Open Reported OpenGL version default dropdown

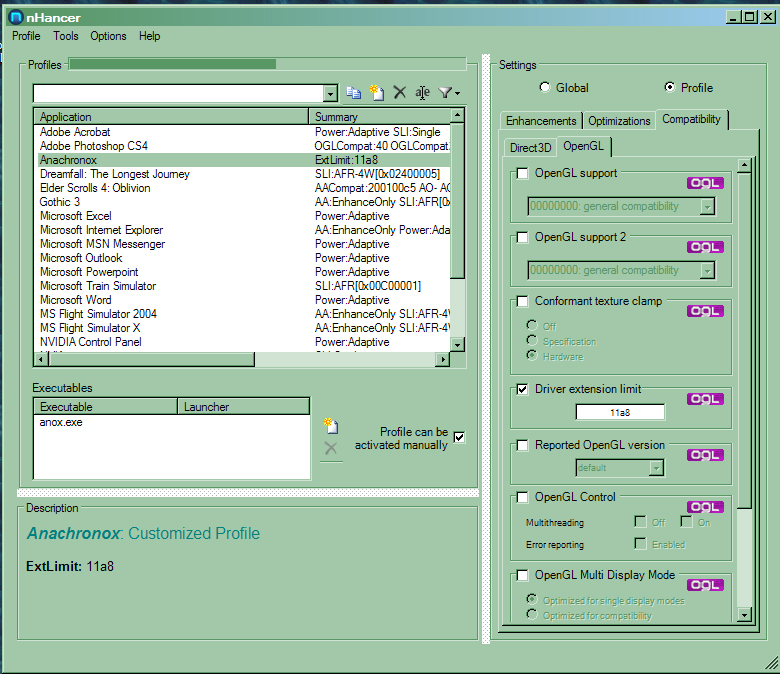click(656, 468)
